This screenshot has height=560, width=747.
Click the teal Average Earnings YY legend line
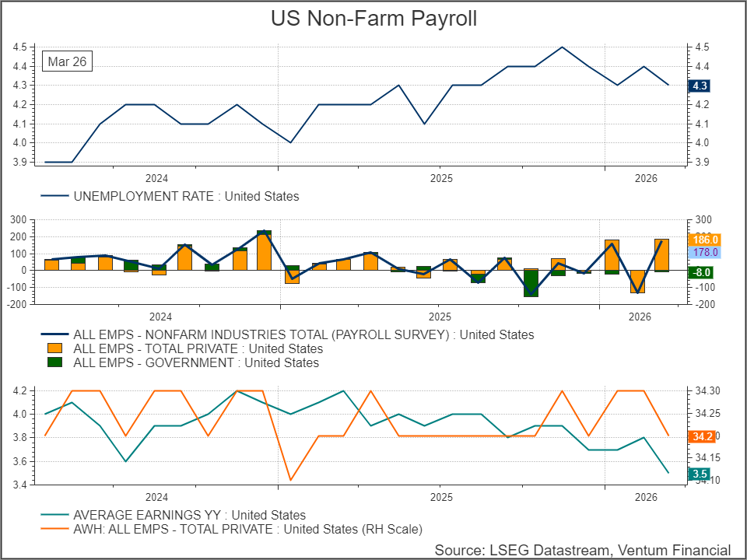54,515
